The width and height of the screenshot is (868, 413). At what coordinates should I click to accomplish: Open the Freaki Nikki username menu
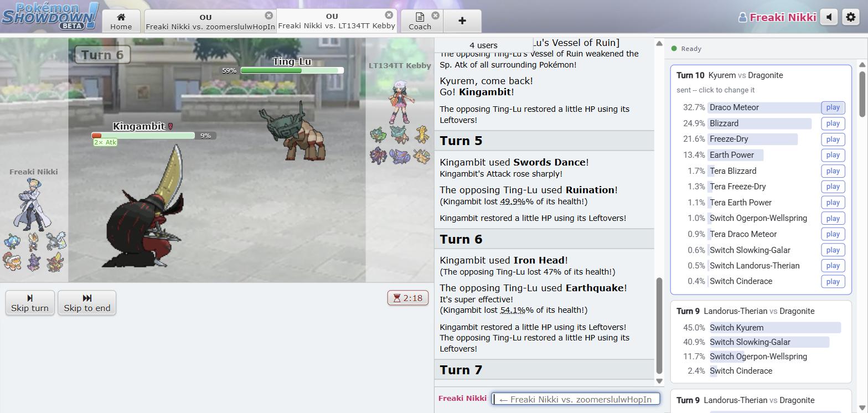777,17
